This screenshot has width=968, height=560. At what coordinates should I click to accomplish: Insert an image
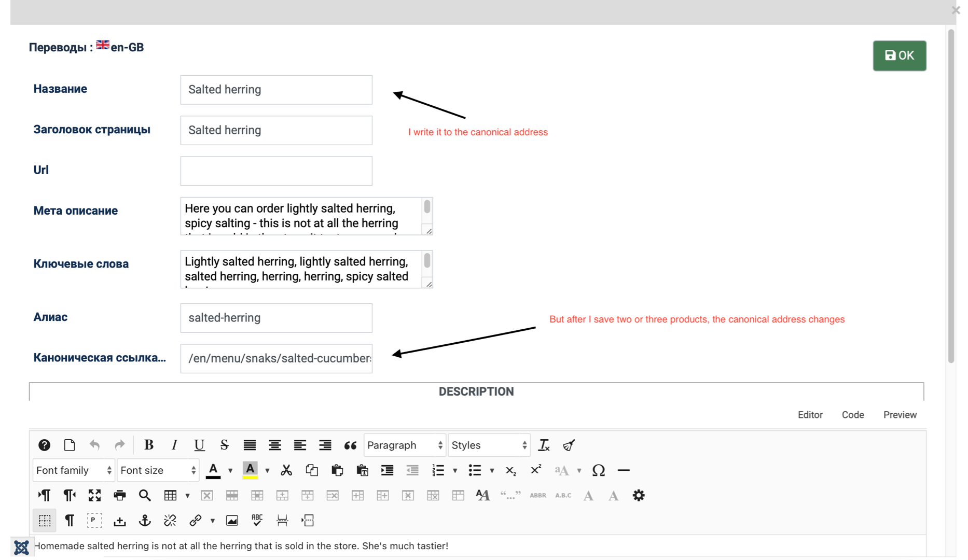tap(232, 520)
